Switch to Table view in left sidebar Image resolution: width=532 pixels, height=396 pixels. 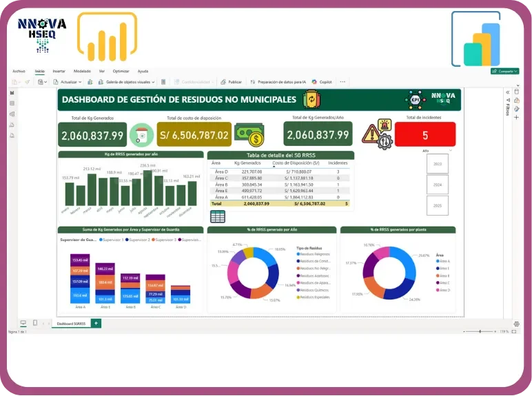tap(12, 103)
